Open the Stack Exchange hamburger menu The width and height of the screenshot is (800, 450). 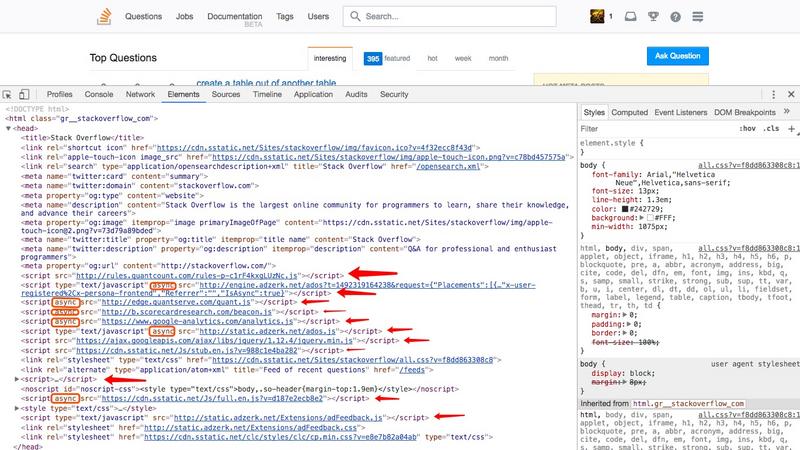tap(697, 16)
